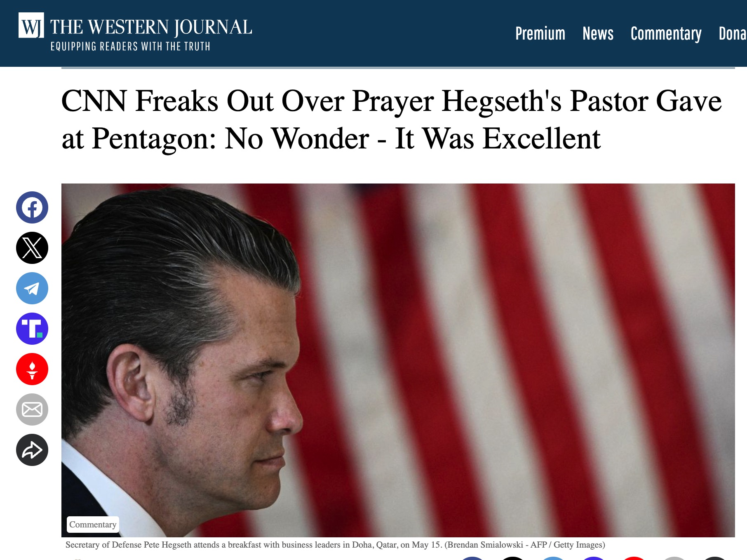Click the Equipping Readers With The Truth tagline
Image resolution: width=747 pixels, height=560 pixels.
(130, 46)
